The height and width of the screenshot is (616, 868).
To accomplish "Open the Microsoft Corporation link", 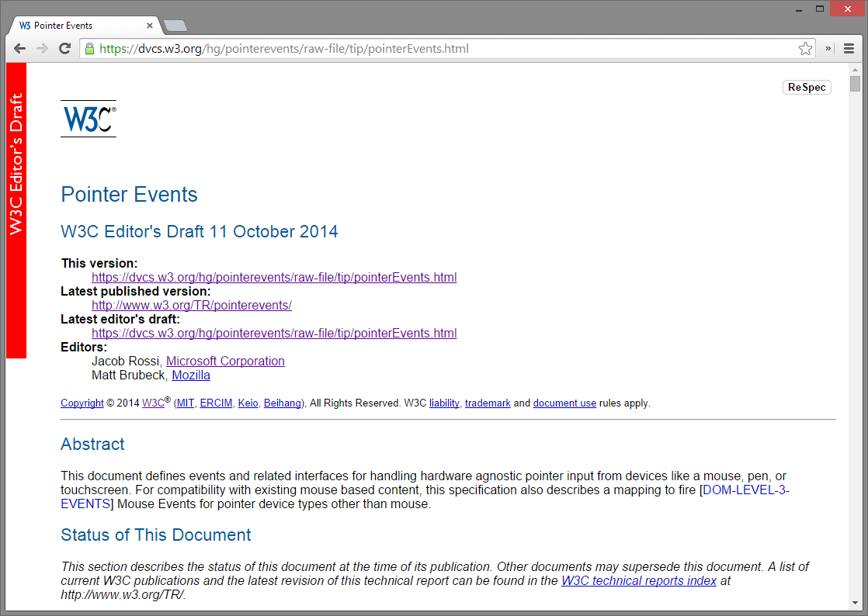I will click(225, 361).
